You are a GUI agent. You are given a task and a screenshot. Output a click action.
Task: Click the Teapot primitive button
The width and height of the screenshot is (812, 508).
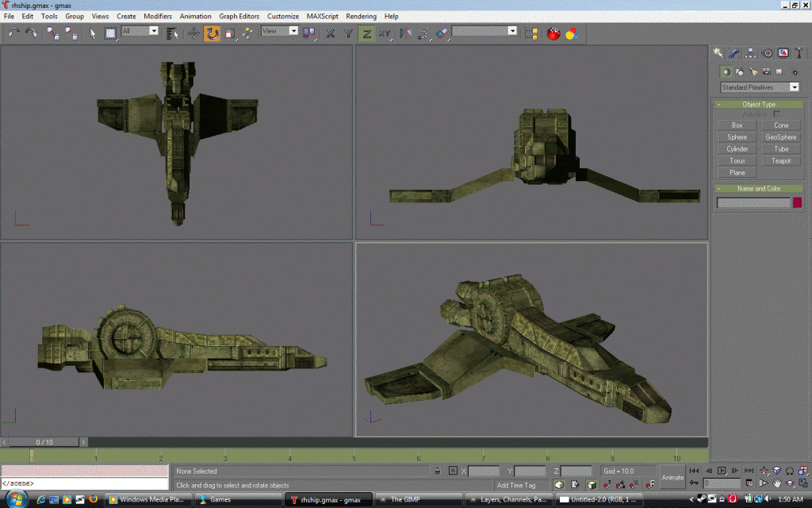point(781,160)
